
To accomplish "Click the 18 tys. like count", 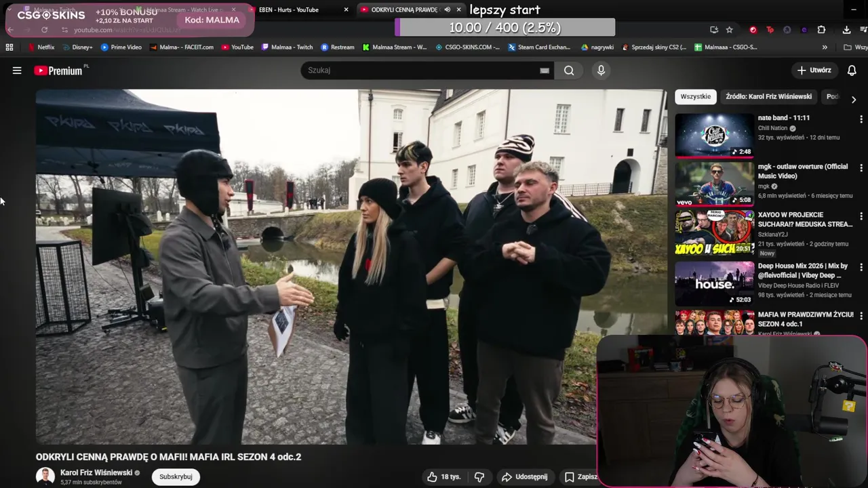I will click(x=451, y=477).
